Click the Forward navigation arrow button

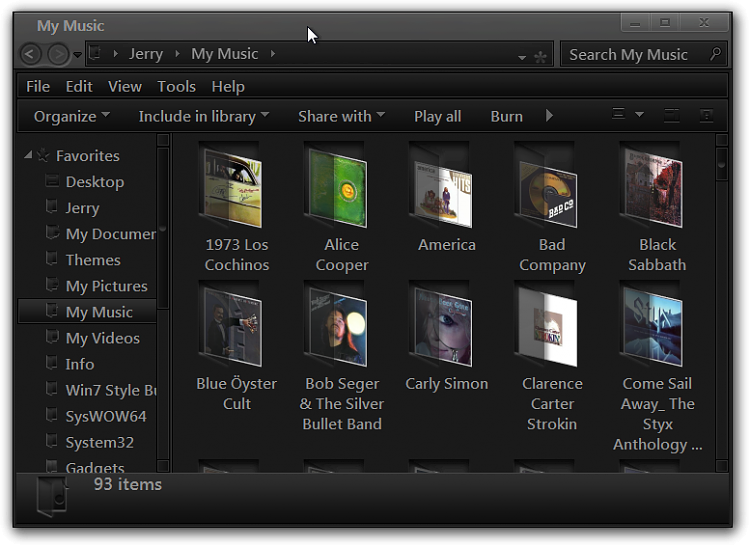[58, 55]
